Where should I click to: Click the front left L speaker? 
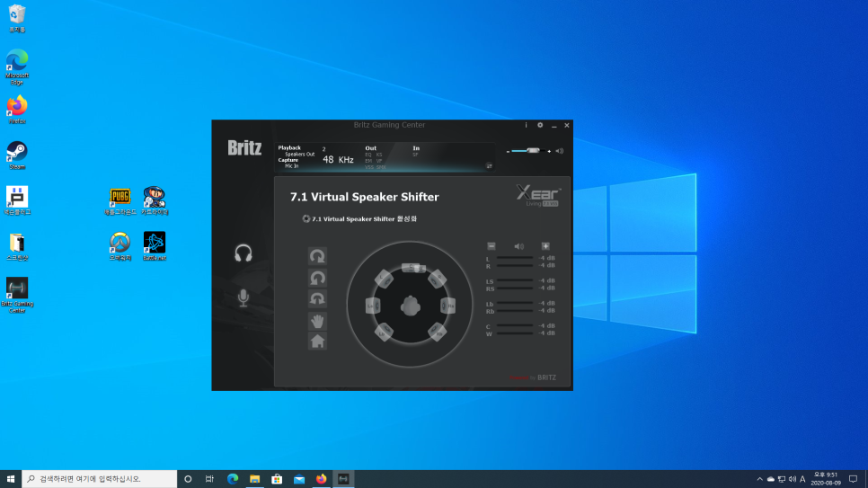click(384, 279)
